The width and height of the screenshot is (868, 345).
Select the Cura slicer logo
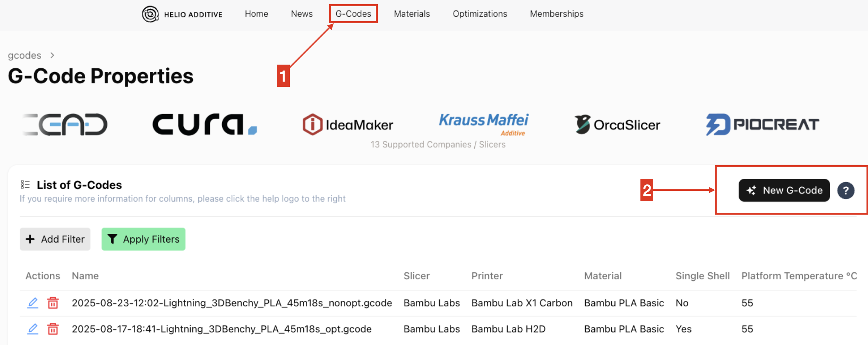pyautogui.click(x=205, y=125)
